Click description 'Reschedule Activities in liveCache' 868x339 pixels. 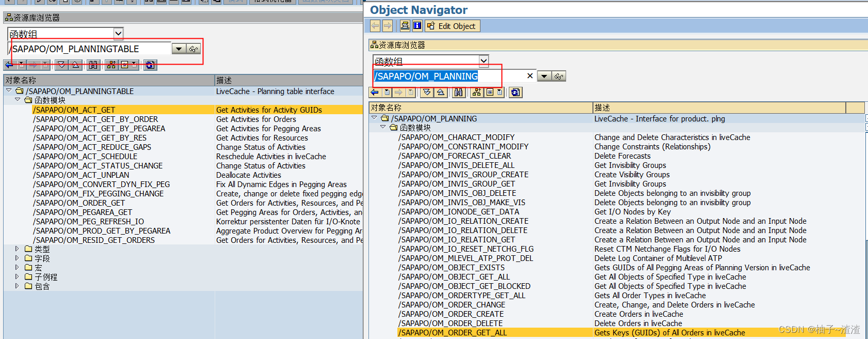(271, 156)
